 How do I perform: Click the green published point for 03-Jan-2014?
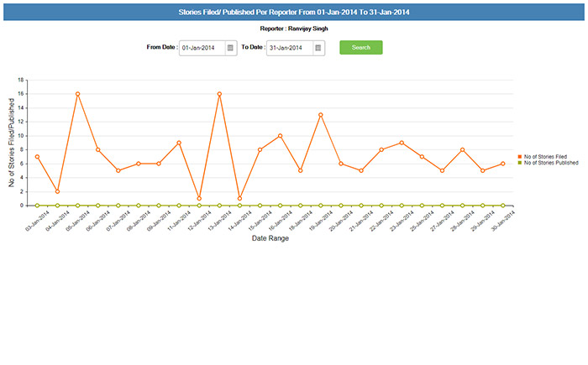[x=37, y=206]
